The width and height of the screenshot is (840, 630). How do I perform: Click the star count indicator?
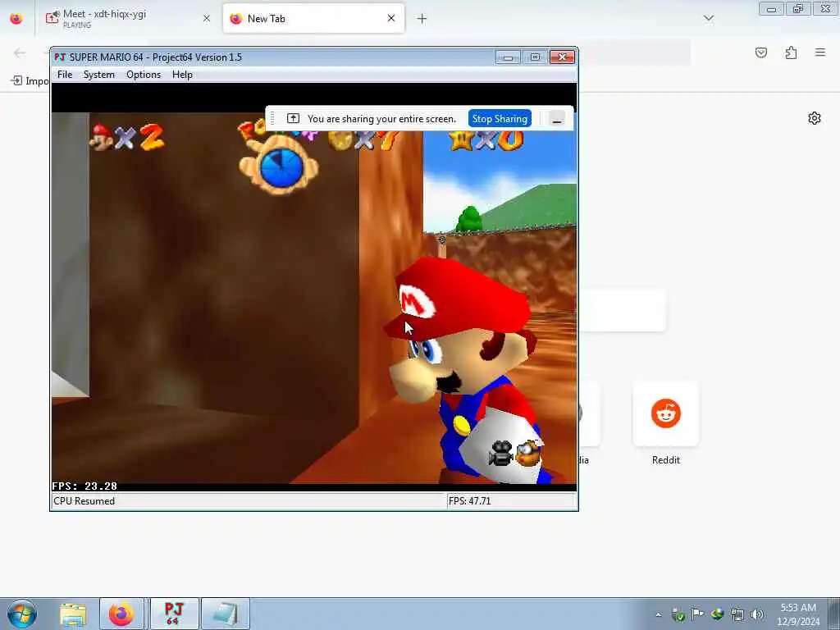click(486, 140)
